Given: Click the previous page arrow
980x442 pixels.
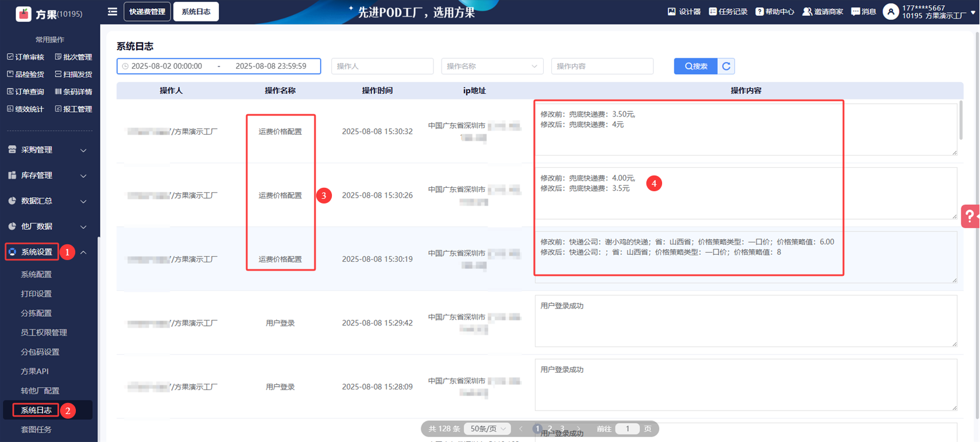Looking at the screenshot, I should point(521,429).
